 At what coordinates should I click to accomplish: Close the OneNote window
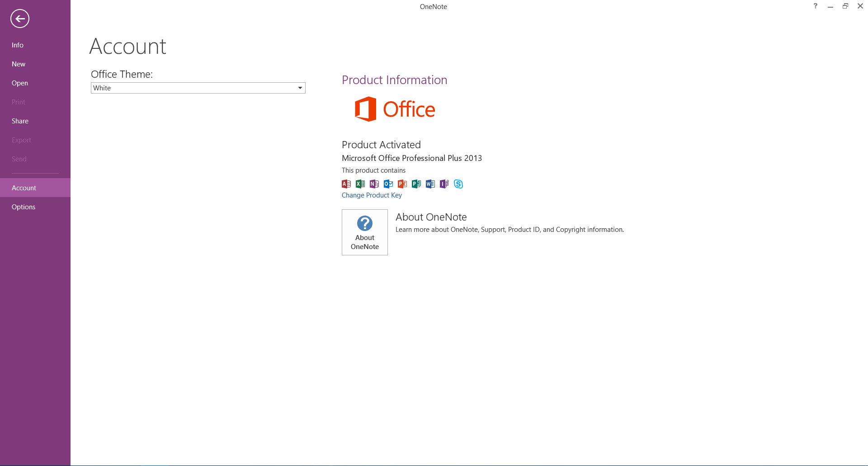[x=860, y=6]
